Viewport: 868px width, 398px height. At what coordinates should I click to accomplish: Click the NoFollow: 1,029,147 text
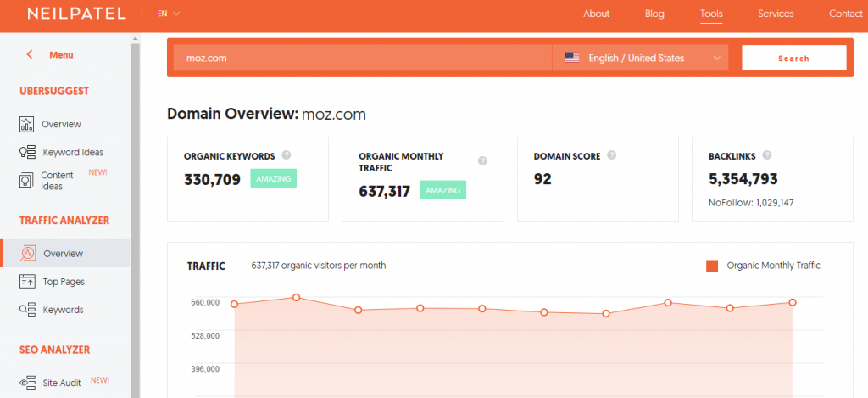pyautogui.click(x=751, y=203)
